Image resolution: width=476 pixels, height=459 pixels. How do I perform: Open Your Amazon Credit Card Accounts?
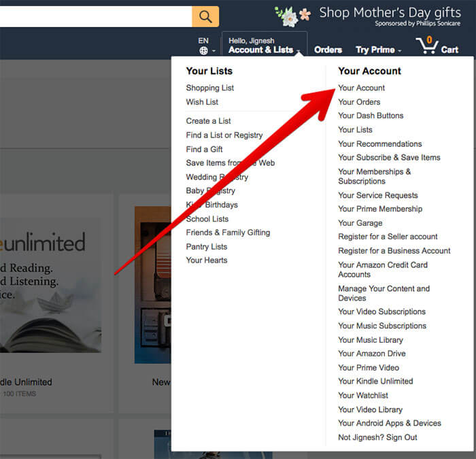coord(383,269)
